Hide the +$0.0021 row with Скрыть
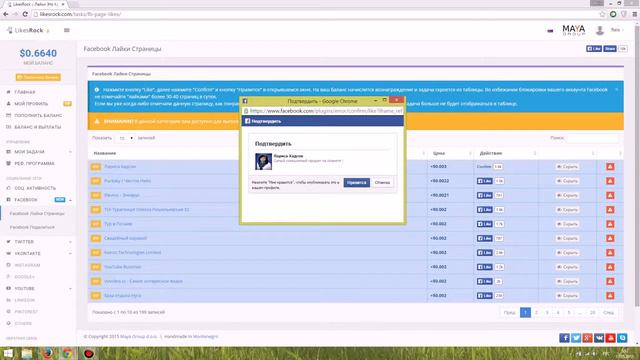This screenshot has width=640, height=360. point(567,195)
